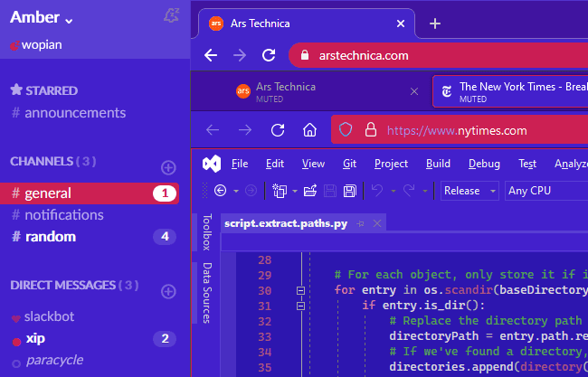Viewport: 588px width, 377px height.
Task: Start a new direct message with plus icon
Action: coord(168,291)
